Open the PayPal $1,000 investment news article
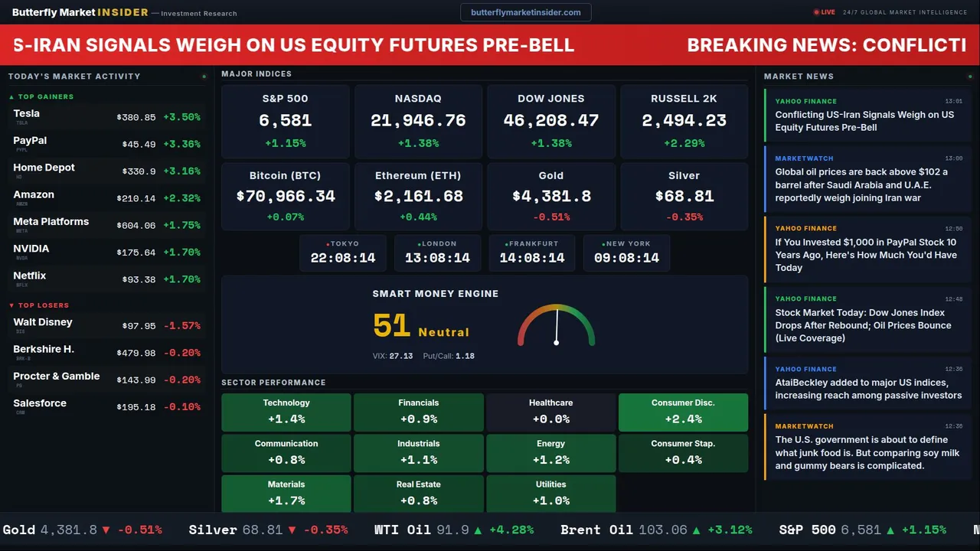Screen dimensions: 980x551 point(865,255)
